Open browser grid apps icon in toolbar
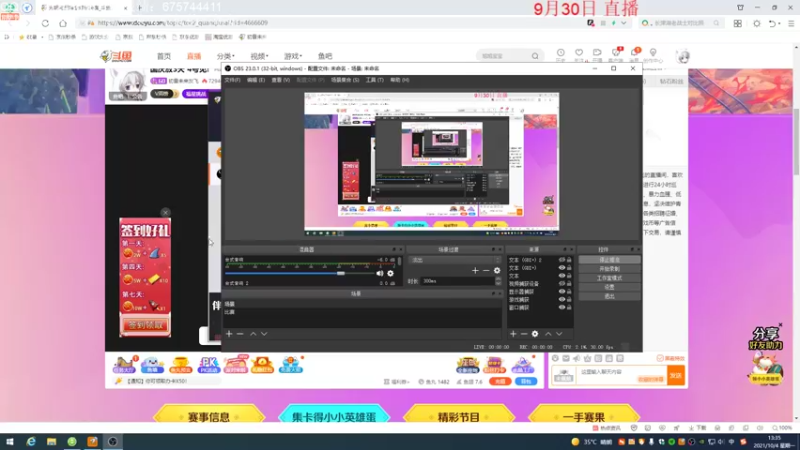 pyautogui.click(x=738, y=23)
